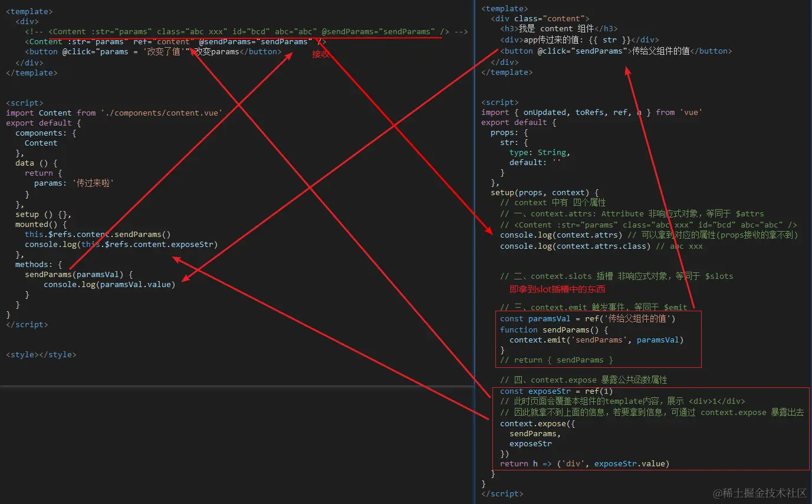
Task: Select the 'components: {' line
Action: (45, 133)
